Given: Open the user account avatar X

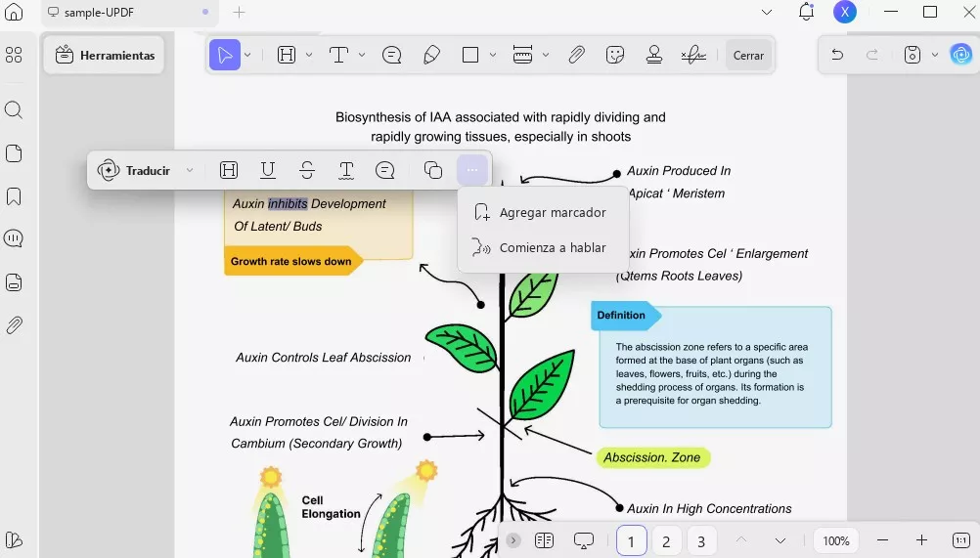Looking at the screenshot, I should (x=845, y=12).
